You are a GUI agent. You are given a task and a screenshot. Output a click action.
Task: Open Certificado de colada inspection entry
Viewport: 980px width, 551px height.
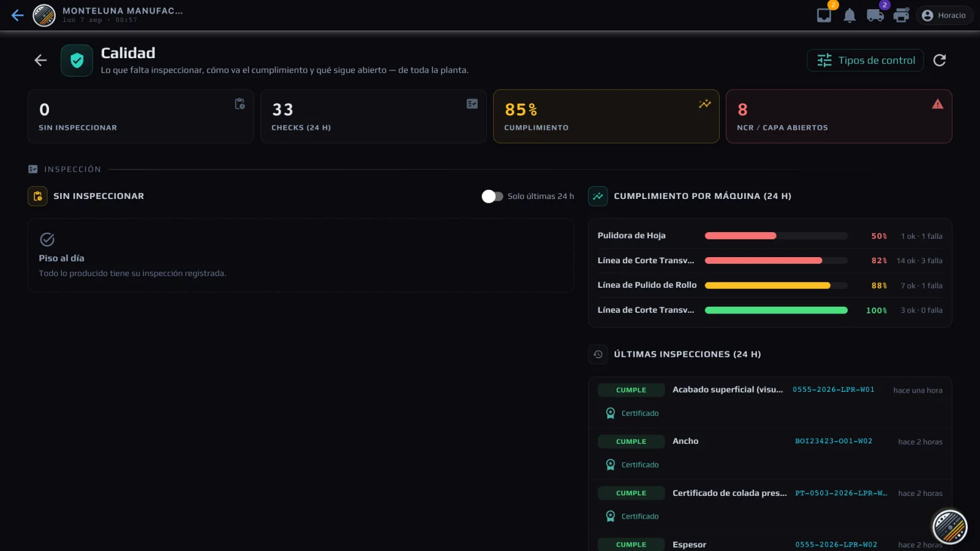[x=770, y=505]
